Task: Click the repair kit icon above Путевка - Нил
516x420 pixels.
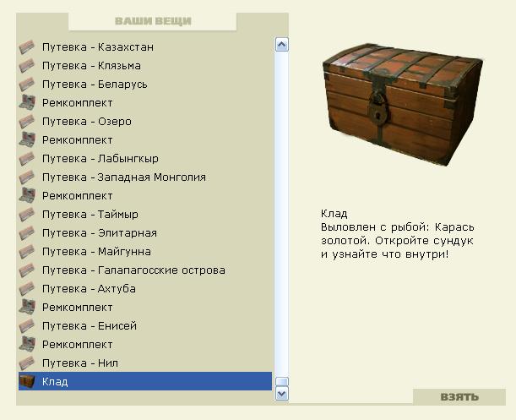Action: coord(27,345)
